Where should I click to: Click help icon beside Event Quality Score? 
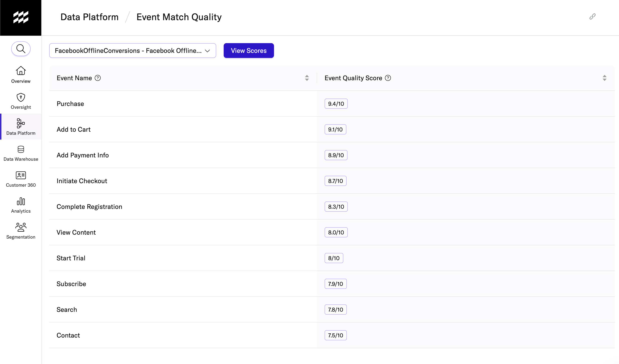388,78
